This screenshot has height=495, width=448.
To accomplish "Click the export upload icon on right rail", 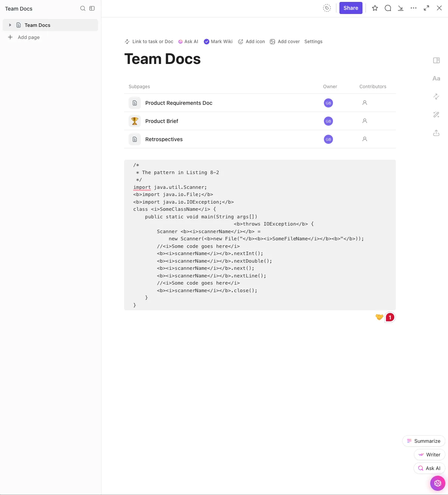I will (x=436, y=133).
